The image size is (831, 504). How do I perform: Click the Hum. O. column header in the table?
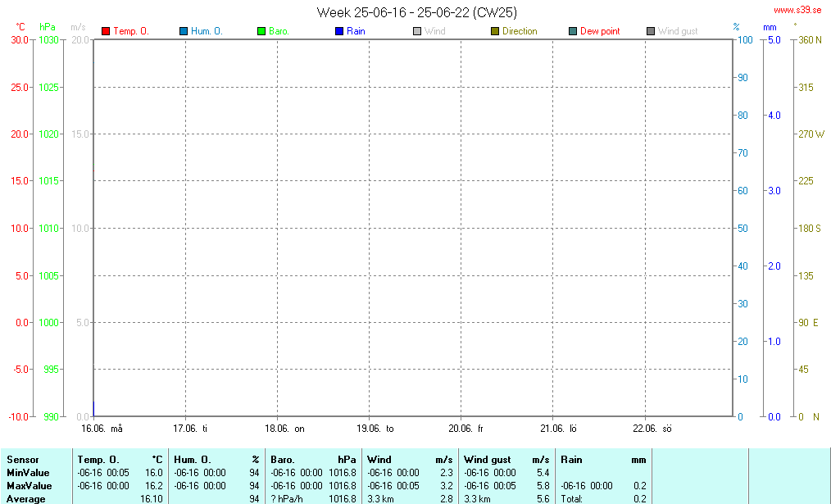click(x=193, y=460)
